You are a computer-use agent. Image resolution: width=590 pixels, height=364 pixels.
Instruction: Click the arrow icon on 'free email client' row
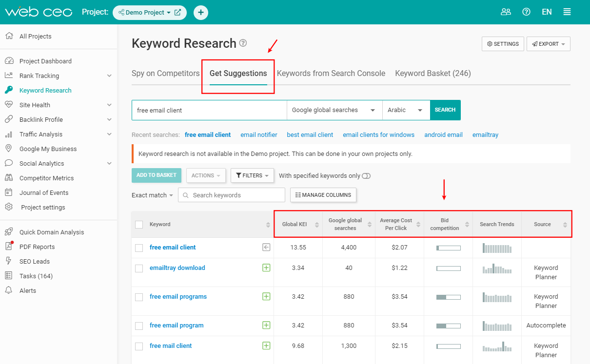pyautogui.click(x=266, y=248)
